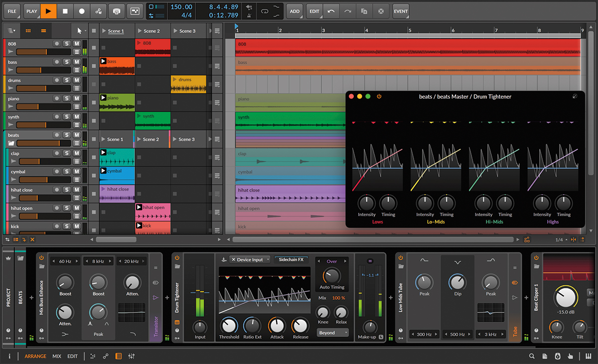The height and width of the screenshot is (364, 598).
Task: Click the Stop transport button
Action: point(65,11)
